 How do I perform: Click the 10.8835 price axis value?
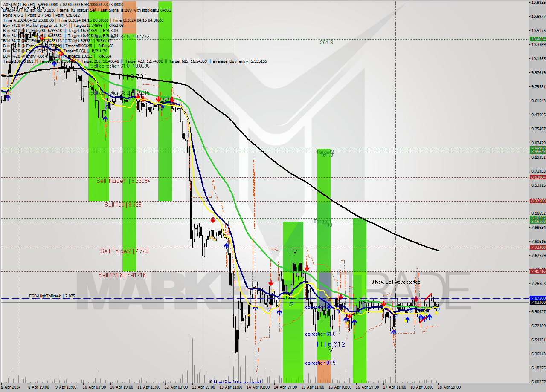(538, 2)
